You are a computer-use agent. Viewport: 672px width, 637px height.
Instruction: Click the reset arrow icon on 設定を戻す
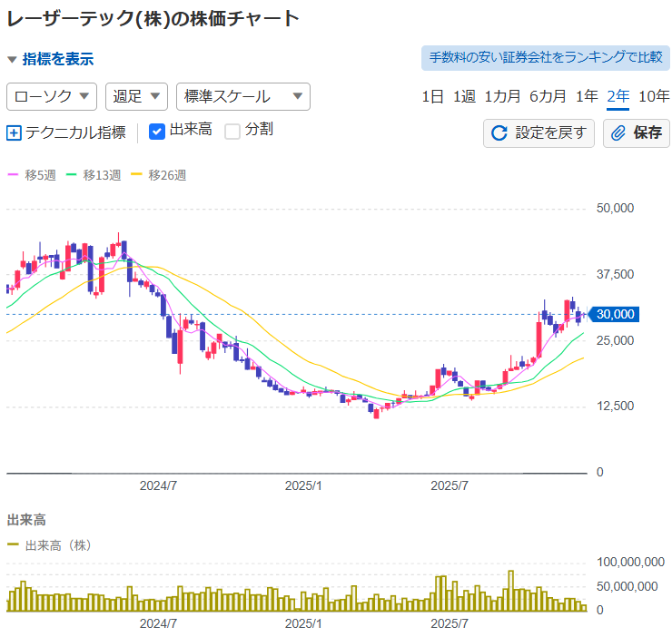coord(499,133)
